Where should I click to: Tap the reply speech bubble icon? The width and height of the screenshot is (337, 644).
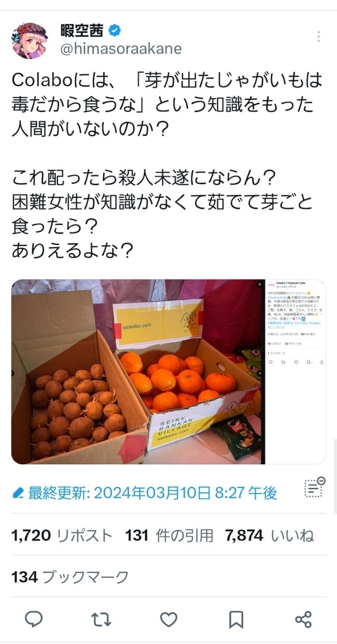pos(34,620)
